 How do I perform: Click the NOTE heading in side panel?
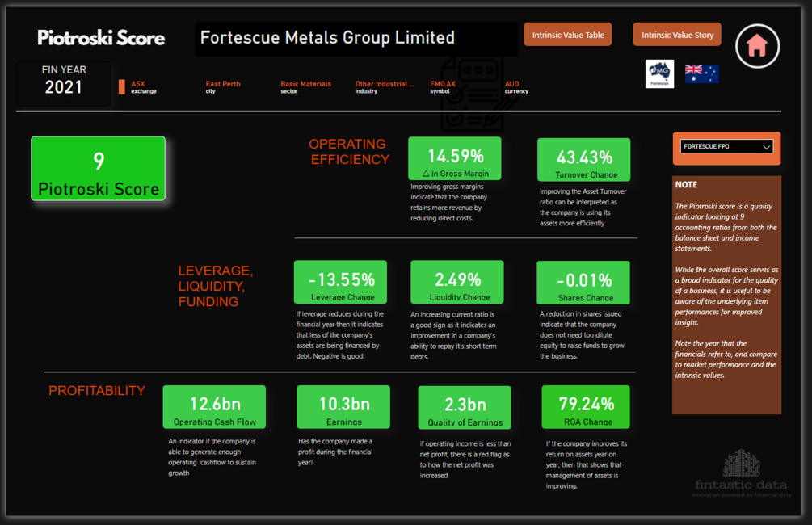point(686,184)
